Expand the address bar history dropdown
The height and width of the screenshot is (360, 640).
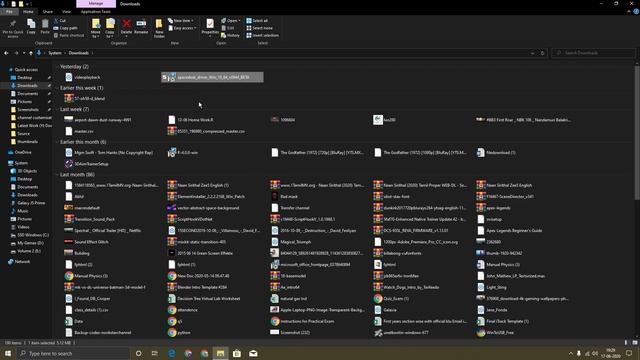click(x=532, y=53)
